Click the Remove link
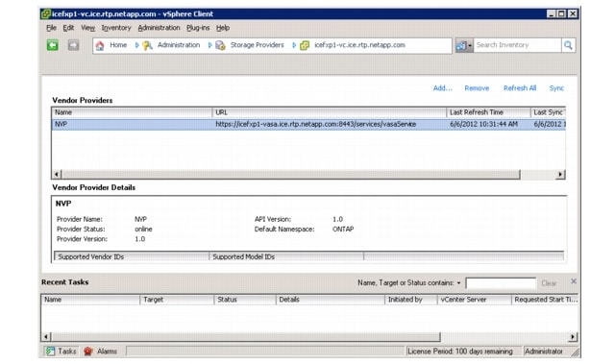The height and width of the screenshot is (364, 615). (x=477, y=88)
